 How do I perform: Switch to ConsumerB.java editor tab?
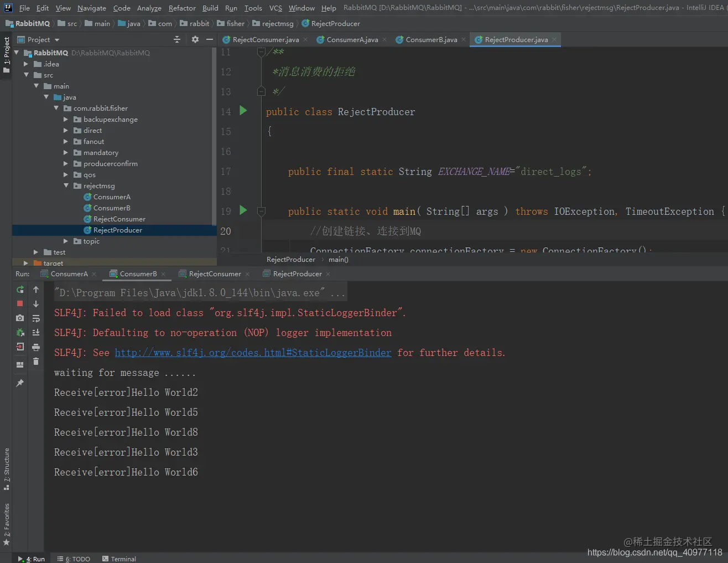431,39
